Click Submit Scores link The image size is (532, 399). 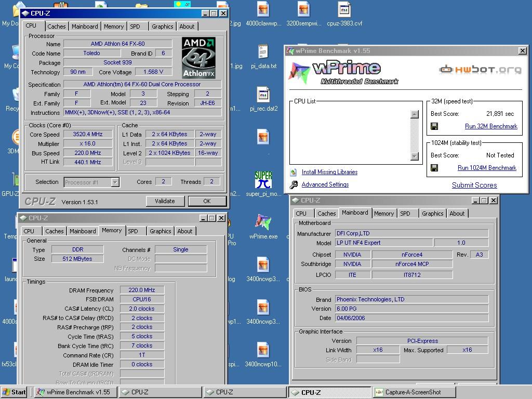coord(474,185)
